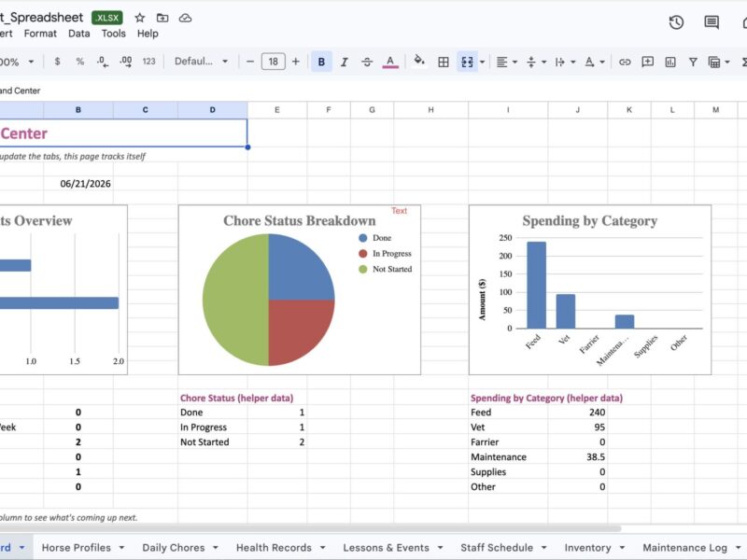Open the zoom level dropdown

point(17,62)
